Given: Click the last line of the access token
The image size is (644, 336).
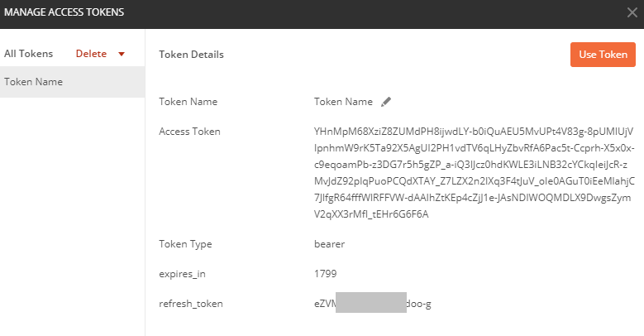Looking at the screenshot, I should click(371, 214).
